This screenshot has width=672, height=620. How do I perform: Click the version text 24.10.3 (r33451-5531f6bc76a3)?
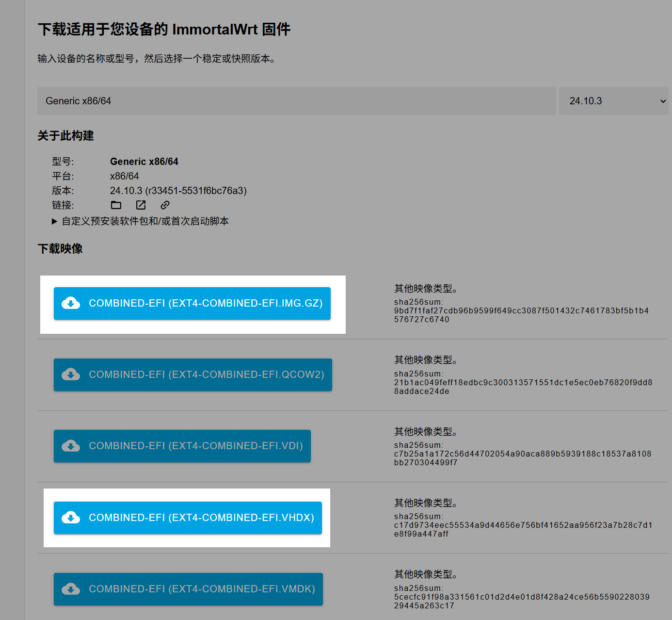click(178, 191)
